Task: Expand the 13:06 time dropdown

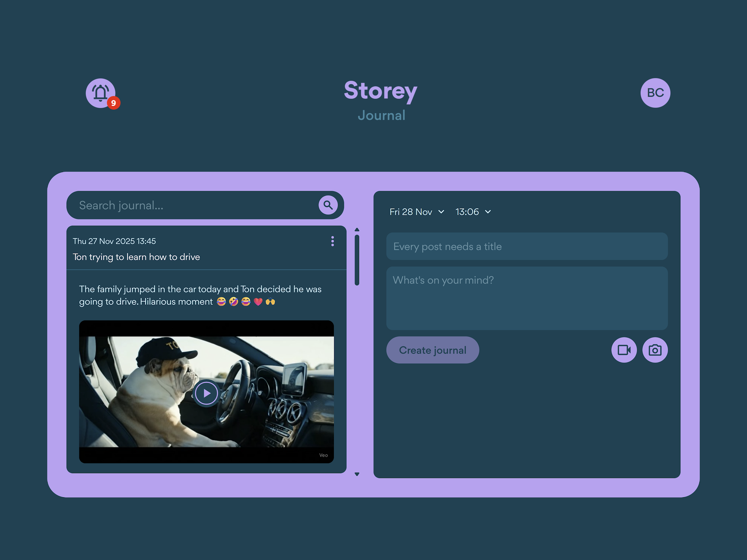Action: 473,212
